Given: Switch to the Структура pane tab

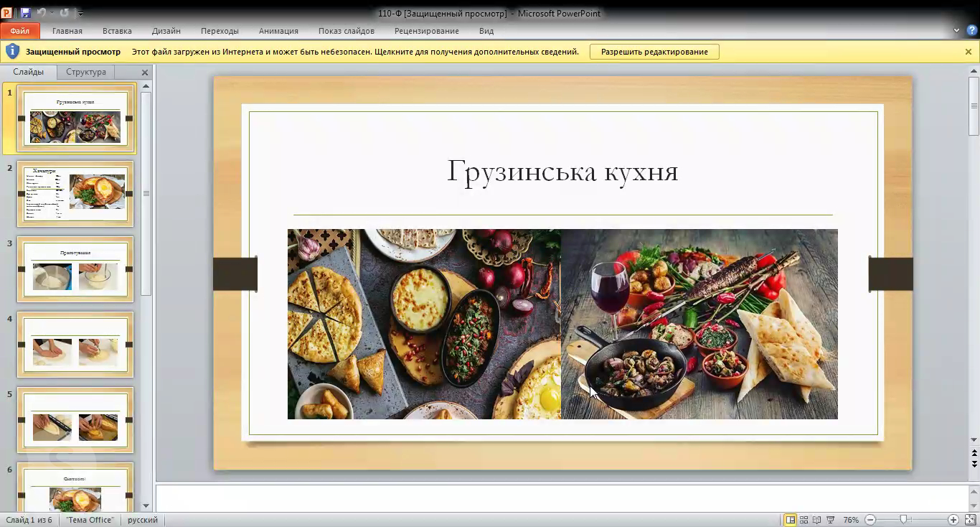Looking at the screenshot, I should 86,72.
